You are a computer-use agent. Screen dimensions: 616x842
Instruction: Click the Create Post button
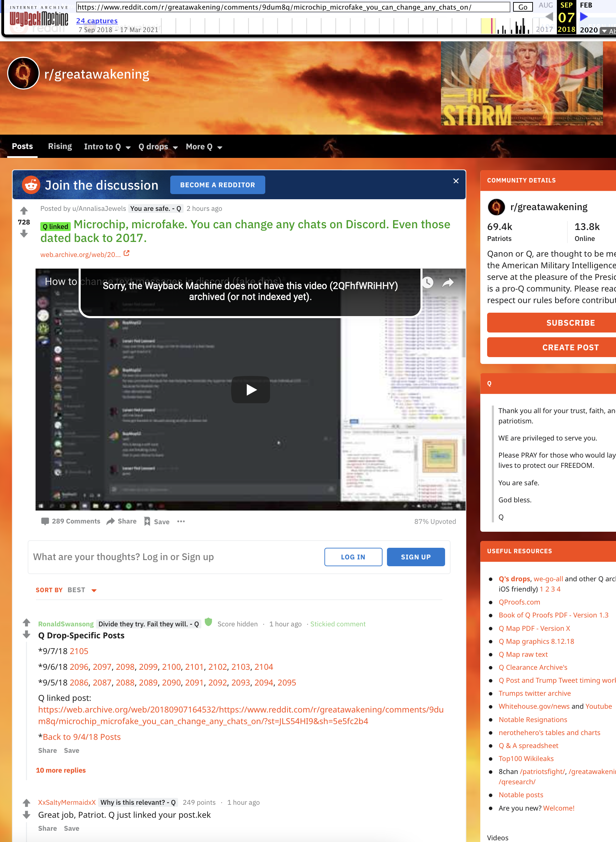(551, 348)
